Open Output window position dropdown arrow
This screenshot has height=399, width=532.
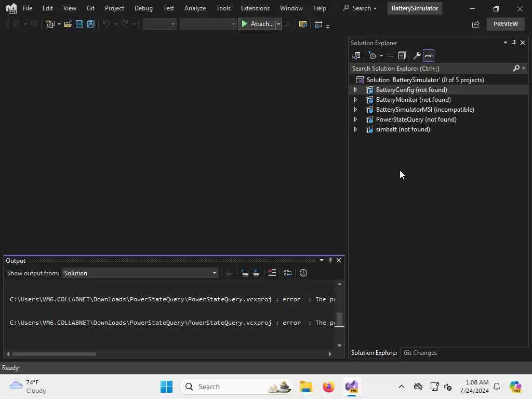pyautogui.click(x=321, y=260)
